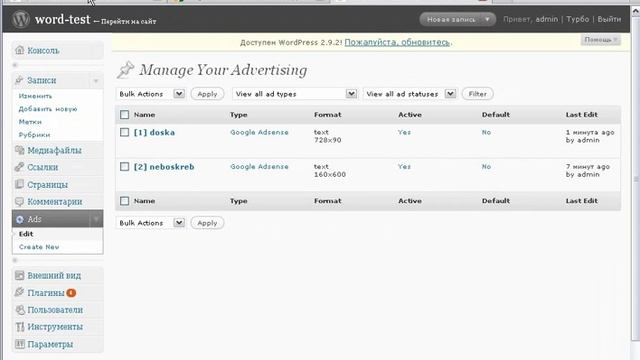
Task: Click the word-test site title
Action: click(62, 19)
